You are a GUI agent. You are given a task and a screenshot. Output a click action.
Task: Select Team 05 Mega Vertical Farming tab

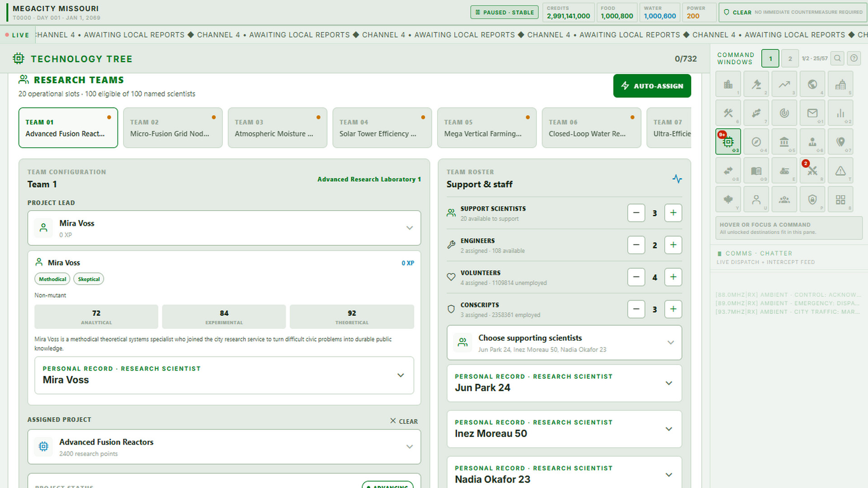[x=487, y=128]
